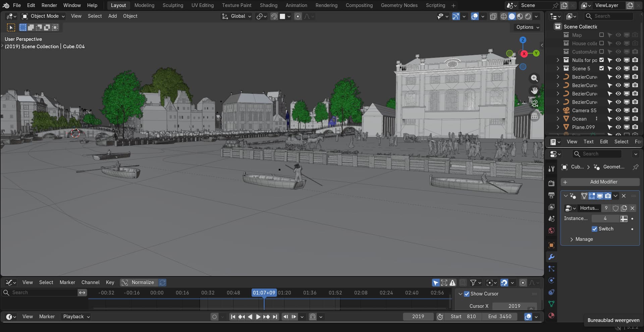Open Material properties tab

(551, 316)
